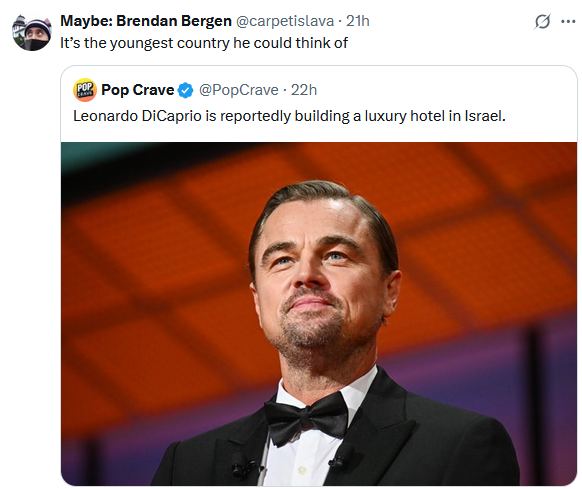Click the 21h timestamp of the tweet
This screenshot has width=582, height=489.
pyautogui.click(x=357, y=21)
